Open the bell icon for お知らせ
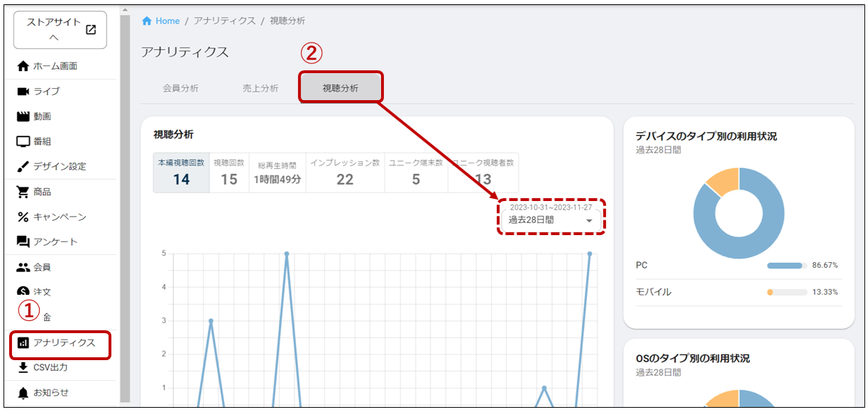Viewport: 868px width, 412px height. [23, 393]
